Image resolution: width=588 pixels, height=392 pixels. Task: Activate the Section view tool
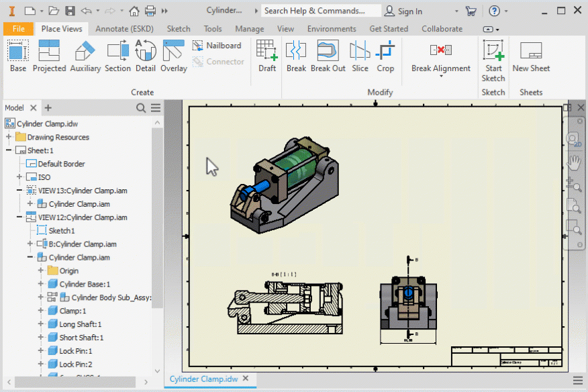(x=117, y=55)
